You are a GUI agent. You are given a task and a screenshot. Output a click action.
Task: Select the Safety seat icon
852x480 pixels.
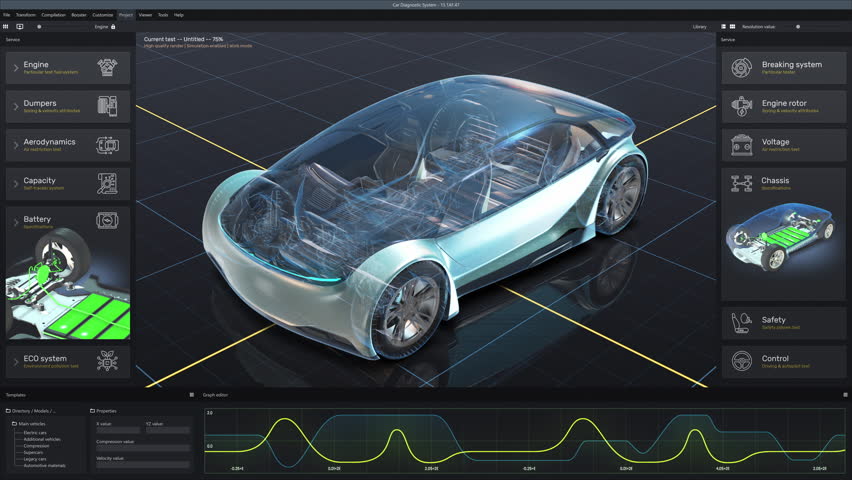[x=741, y=323]
